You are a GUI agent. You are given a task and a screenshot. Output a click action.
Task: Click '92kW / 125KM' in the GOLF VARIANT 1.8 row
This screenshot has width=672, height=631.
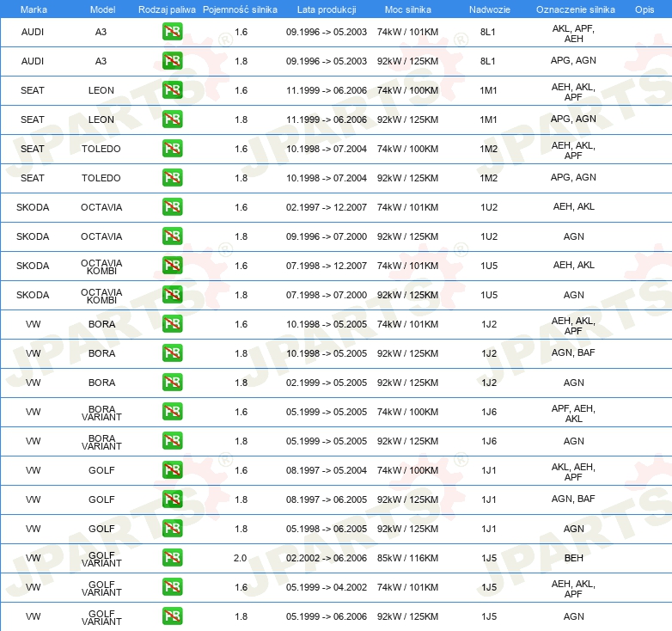(x=407, y=616)
